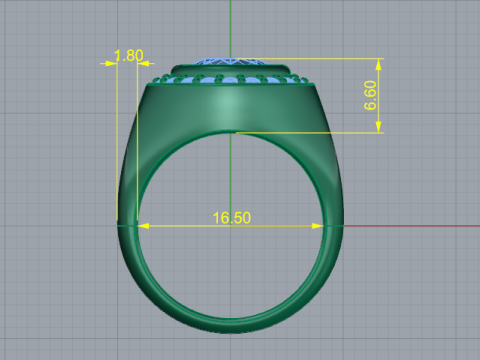The height and width of the screenshot is (360, 480).
Task: Click the green ring shank body
Action: pyautogui.click(x=230, y=207)
